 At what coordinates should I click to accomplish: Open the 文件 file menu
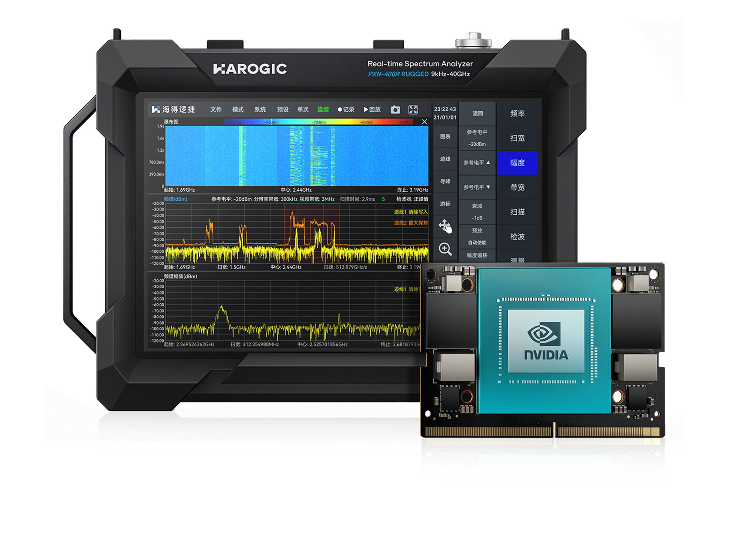point(216,110)
